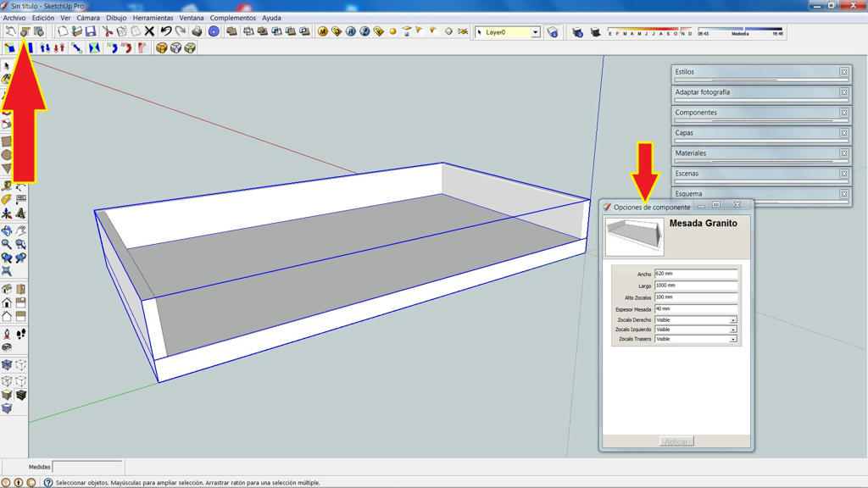Screen dimensions: 868x488
Task: Open the Cámara menu
Action: [88, 18]
